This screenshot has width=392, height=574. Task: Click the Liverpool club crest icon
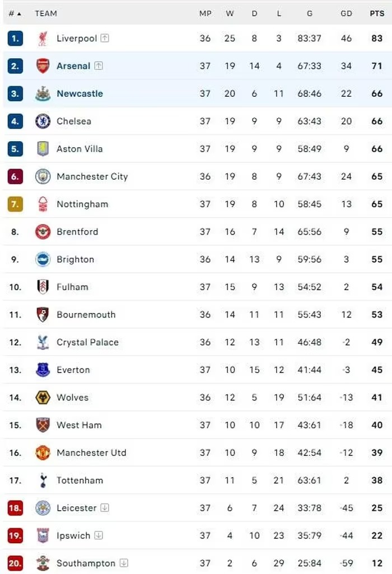(x=43, y=39)
